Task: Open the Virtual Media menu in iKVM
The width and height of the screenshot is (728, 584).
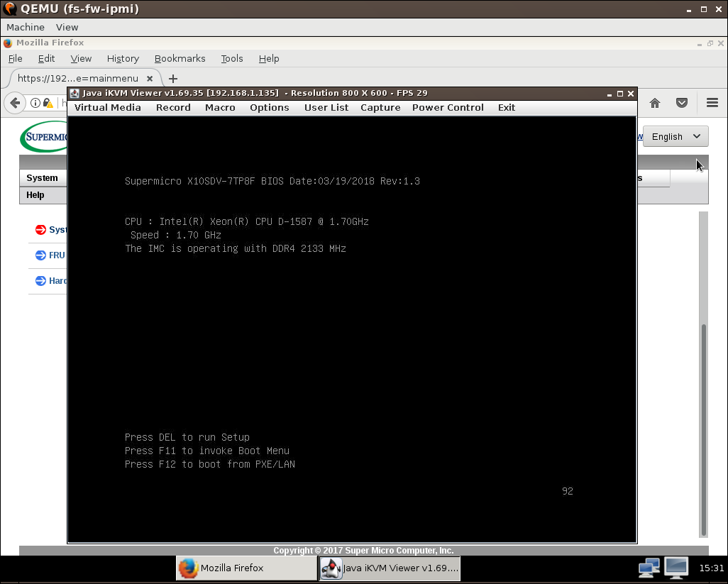Action: [x=108, y=108]
